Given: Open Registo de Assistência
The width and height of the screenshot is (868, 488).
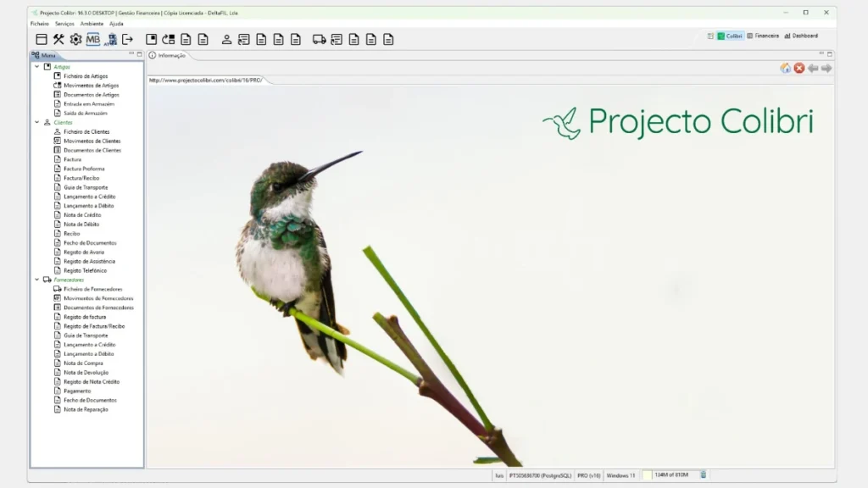Looking at the screenshot, I should pyautogui.click(x=89, y=261).
